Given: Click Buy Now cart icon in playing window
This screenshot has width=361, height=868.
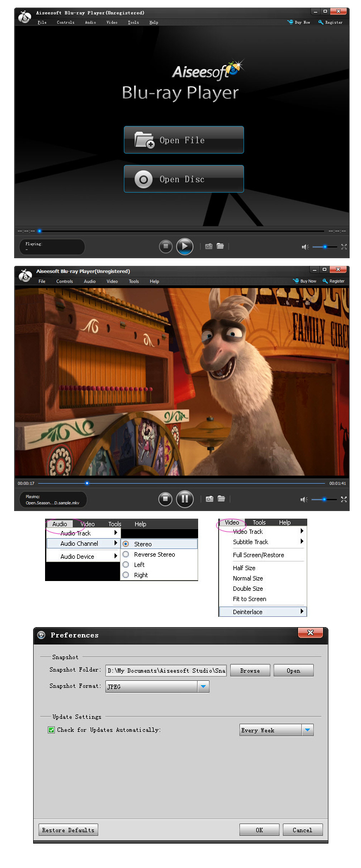Looking at the screenshot, I should point(296,281).
